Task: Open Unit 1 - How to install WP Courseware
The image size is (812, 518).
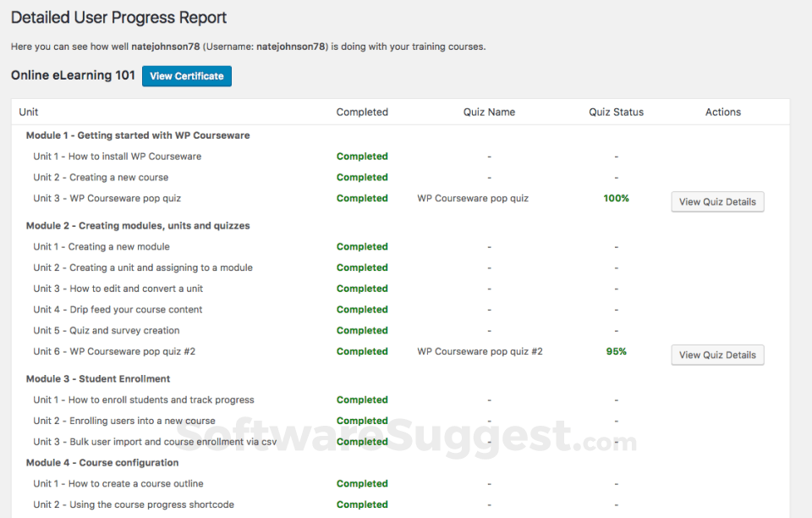Action: point(117,156)
